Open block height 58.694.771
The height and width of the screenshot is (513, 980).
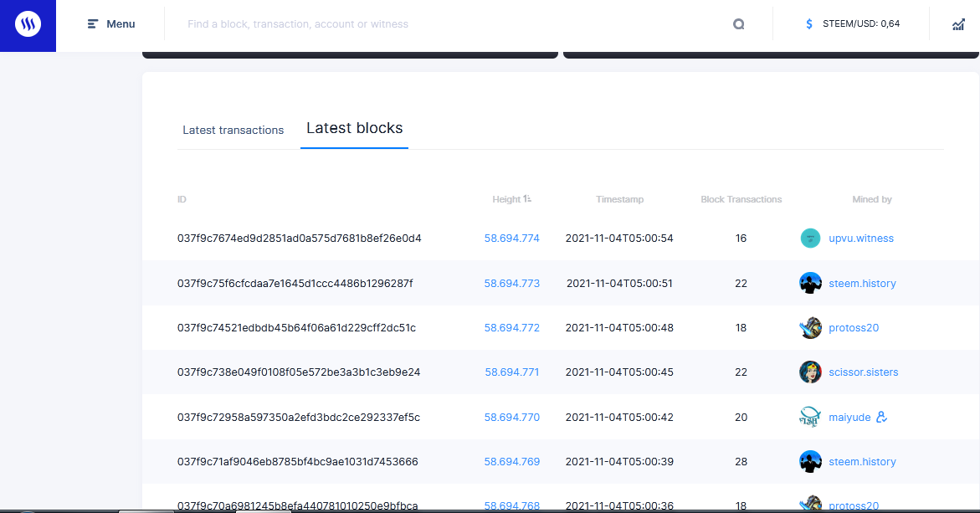(x=512, y=372)
